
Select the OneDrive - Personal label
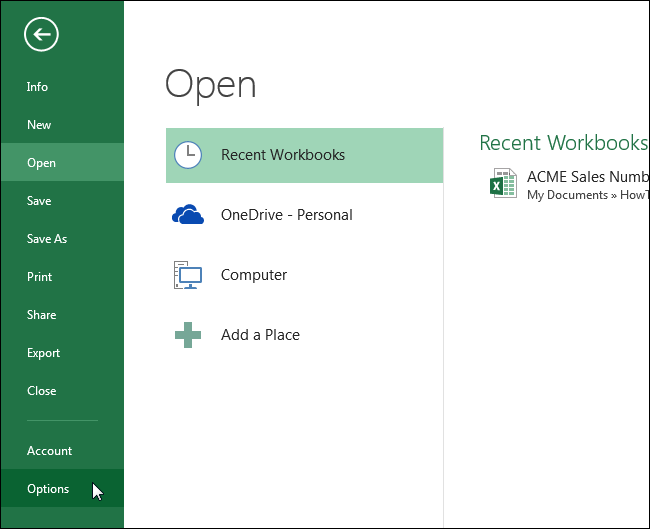tap(286, 215)
